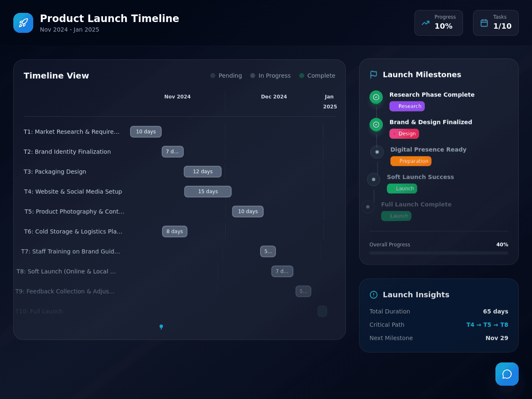Click Brand & Design Finalized check icon
Viewport: 532px width, 399px height.
(376, 125)
